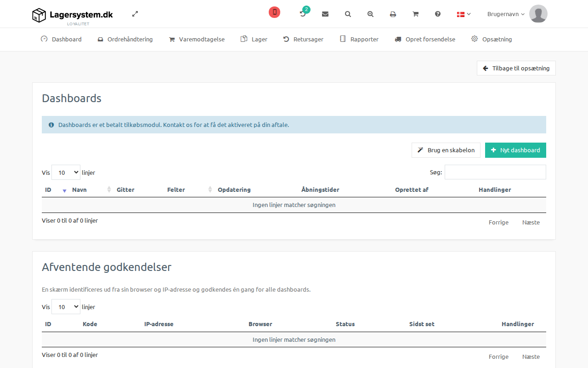Click Forrige in Dashboards pagination
The height and width of the screenshot is (368, 588).
[x=498, y=223]
